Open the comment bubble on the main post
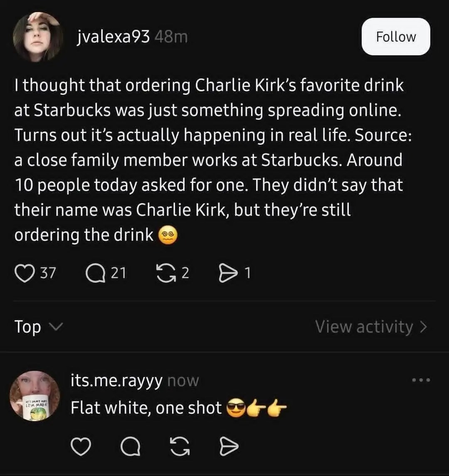 (x=95, y=273)
